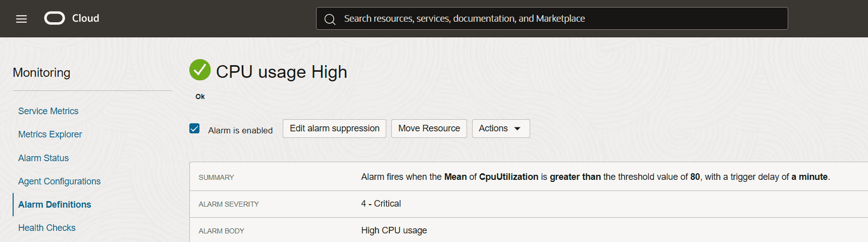The image size is (868, 242).
Task: Open the Actions dropdown menu
Action: [x=500, y=128]
